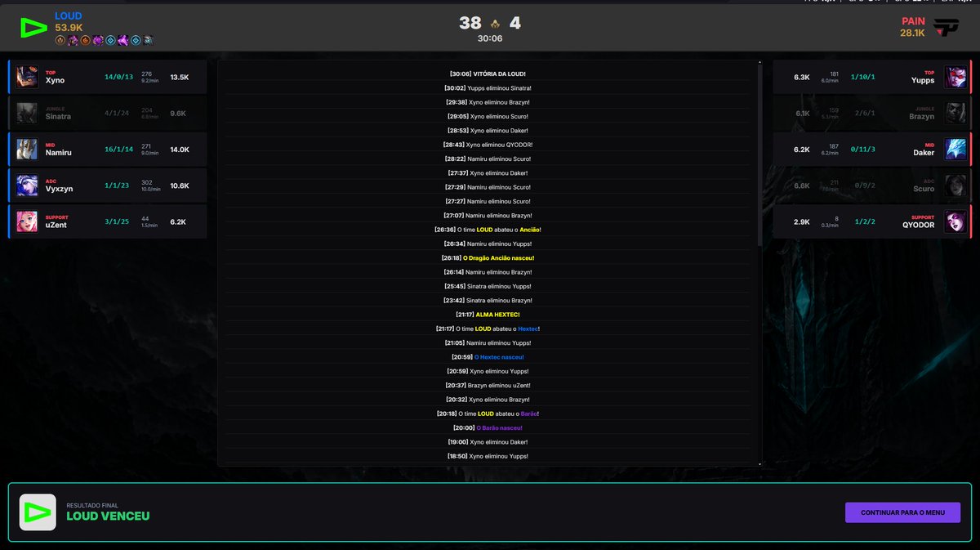The image size is (980, 550).
Task: Click the 30:06 game timer
Action: tap(490, 38)
